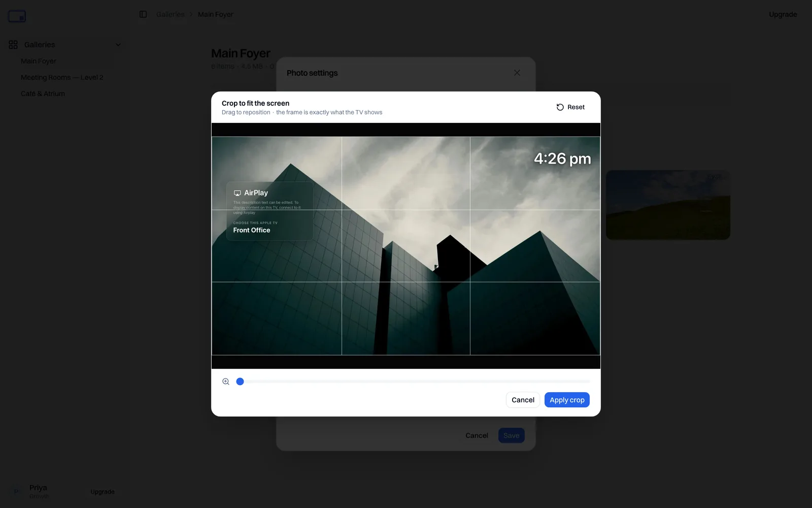This screenshot has height=508, width=812.
Task: Click Front Office text in preview
Action: point(252,230)
